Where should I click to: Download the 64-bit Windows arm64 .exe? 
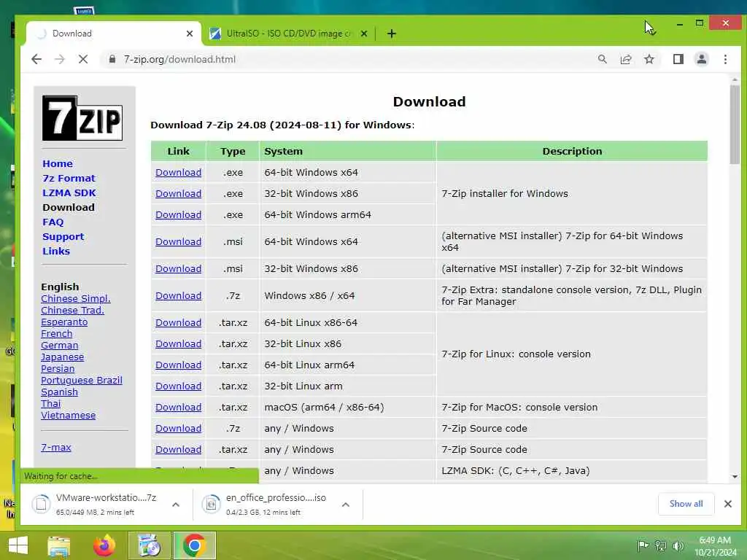click(x=178, y=215)
